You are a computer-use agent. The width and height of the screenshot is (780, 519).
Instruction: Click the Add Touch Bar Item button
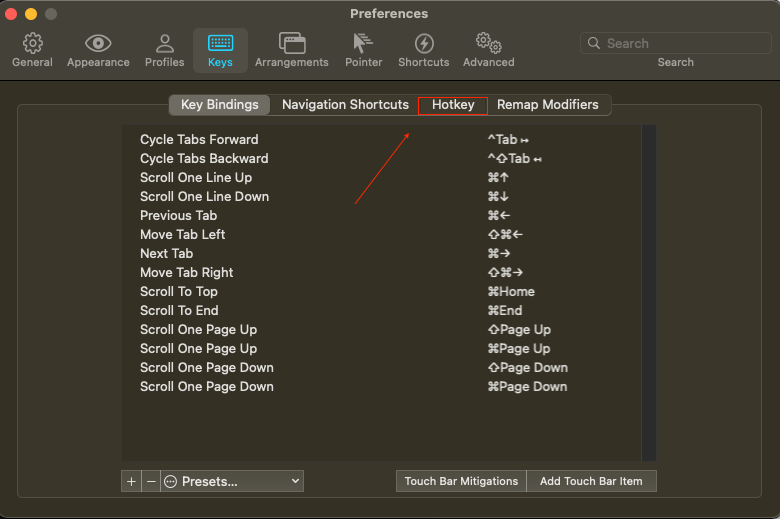tap(591, 481)
